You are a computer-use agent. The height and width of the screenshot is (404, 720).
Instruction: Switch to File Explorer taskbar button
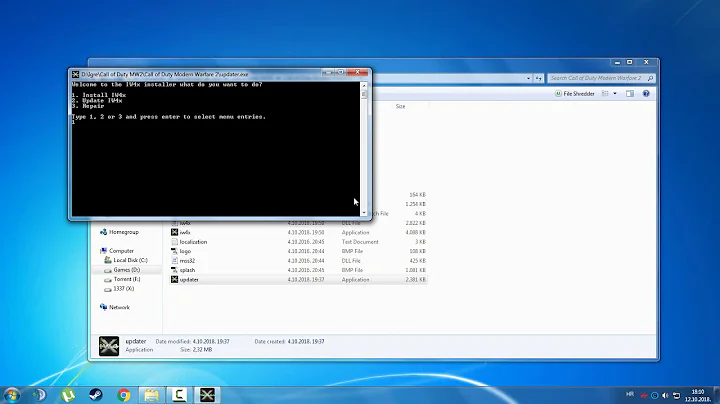pos(151,395)
